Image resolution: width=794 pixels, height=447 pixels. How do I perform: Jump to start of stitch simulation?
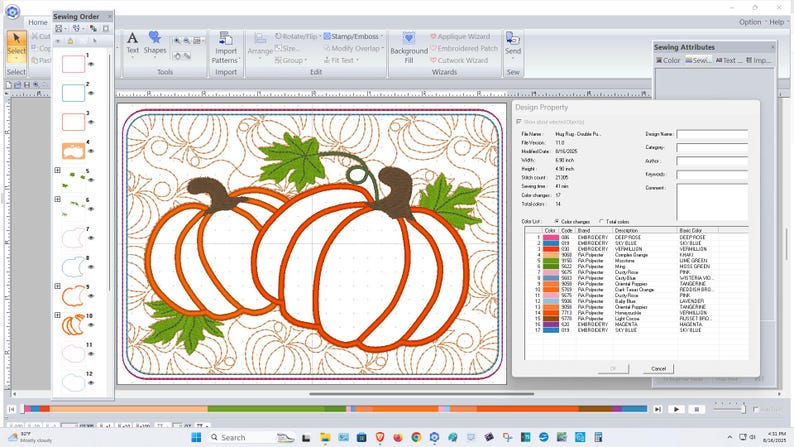(x=12, y=409)
